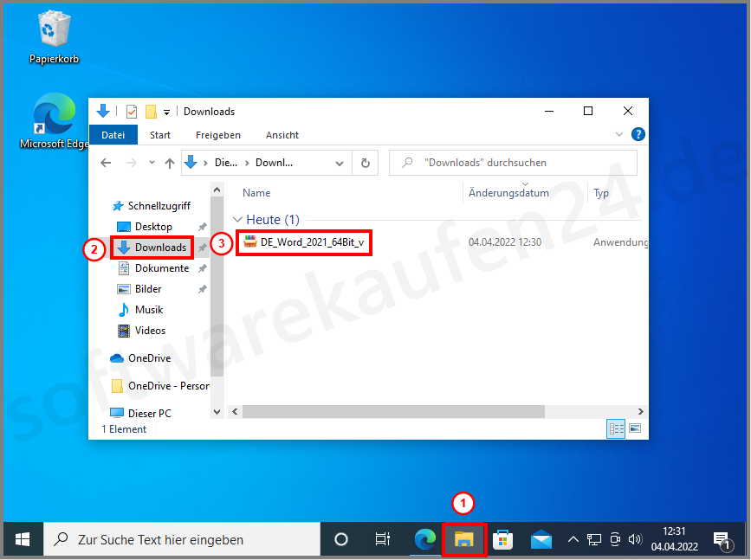
Task: Switch to the Ansicht ribbon tab
Action: pos(282,135)
